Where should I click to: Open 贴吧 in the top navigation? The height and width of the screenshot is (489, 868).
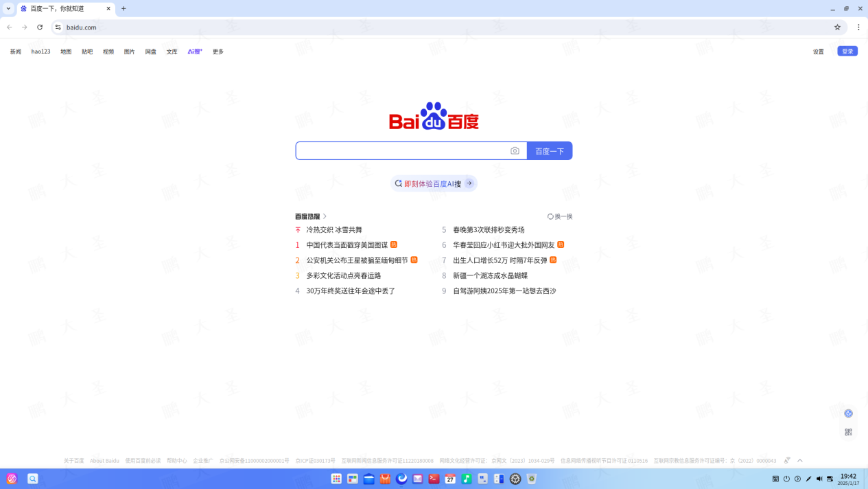[x=87, y=52]
